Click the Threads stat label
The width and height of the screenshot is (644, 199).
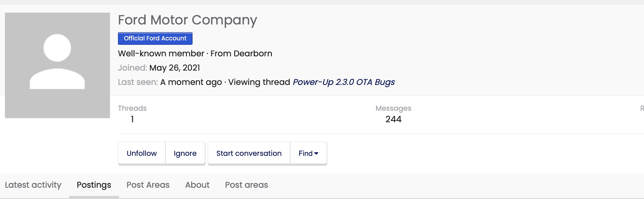132,108
